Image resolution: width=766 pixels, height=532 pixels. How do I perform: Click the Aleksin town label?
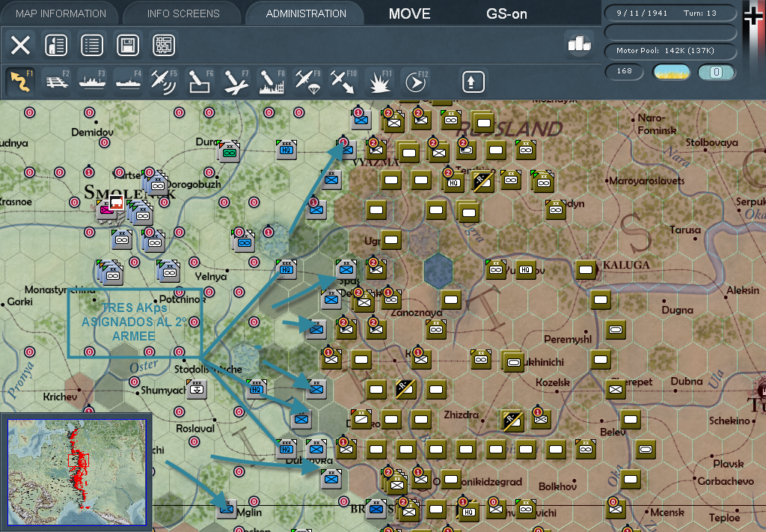(743, 290)
